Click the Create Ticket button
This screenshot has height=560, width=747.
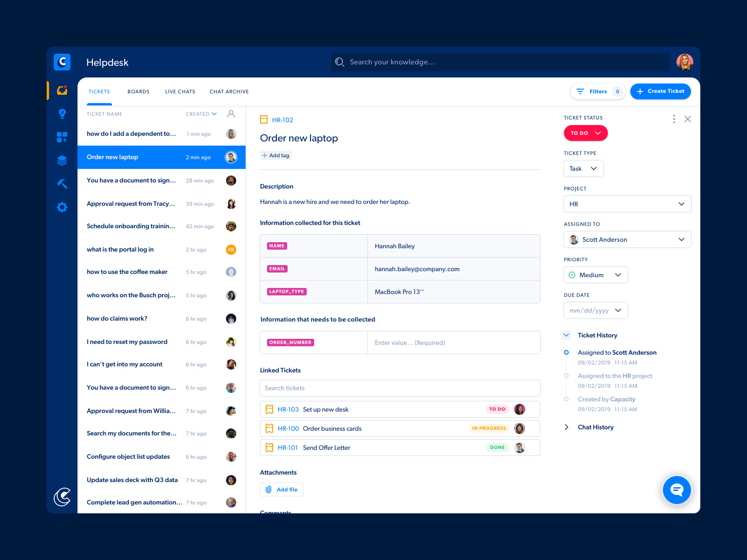[660, 91]
